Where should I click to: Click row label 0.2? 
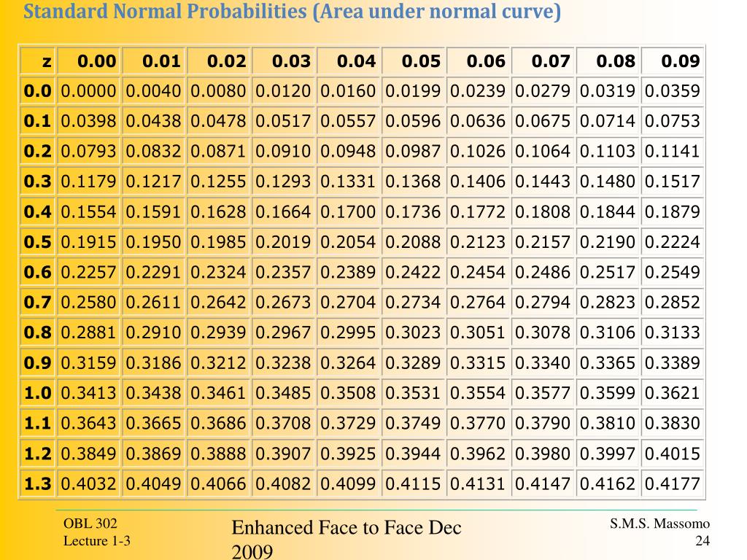(x=38, y=152)
